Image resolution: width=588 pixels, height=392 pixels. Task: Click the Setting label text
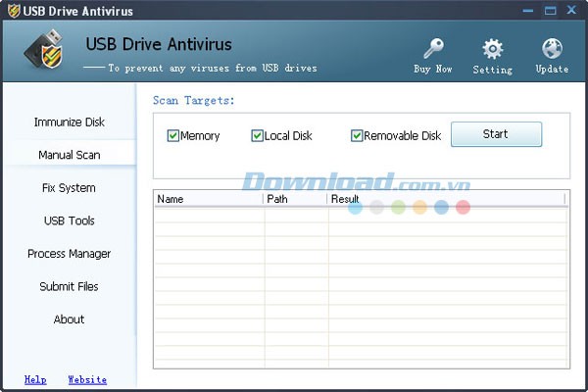pos(492,70)
